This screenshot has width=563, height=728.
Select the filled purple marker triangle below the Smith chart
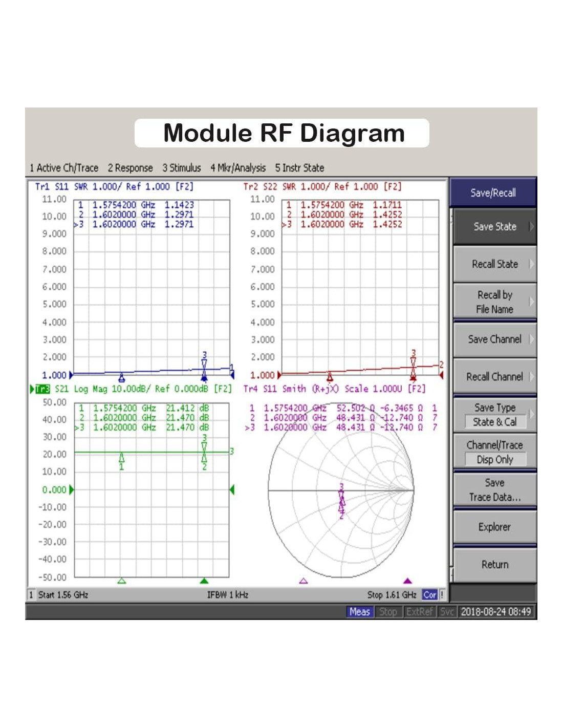tap(407, 581)
